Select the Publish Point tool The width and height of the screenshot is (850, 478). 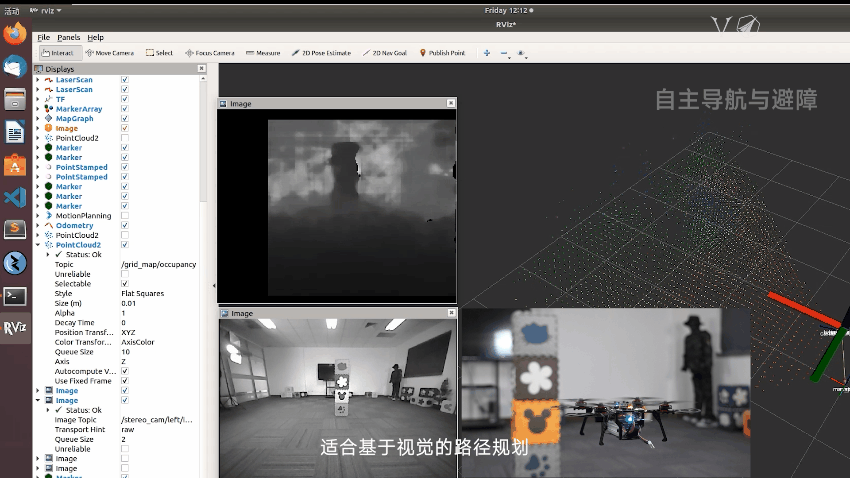tap(442, 53)
